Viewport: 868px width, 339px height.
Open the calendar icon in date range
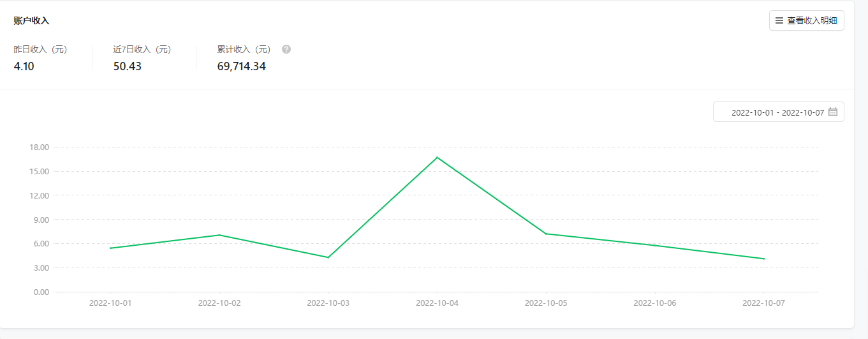tap(832, 112)
